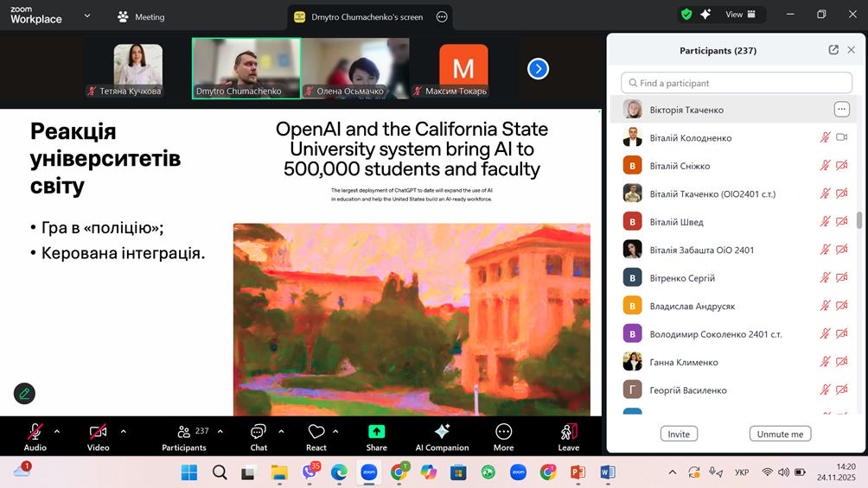Turn on camera with Video button
Screen dimensions: 868x488
(98, 432)
